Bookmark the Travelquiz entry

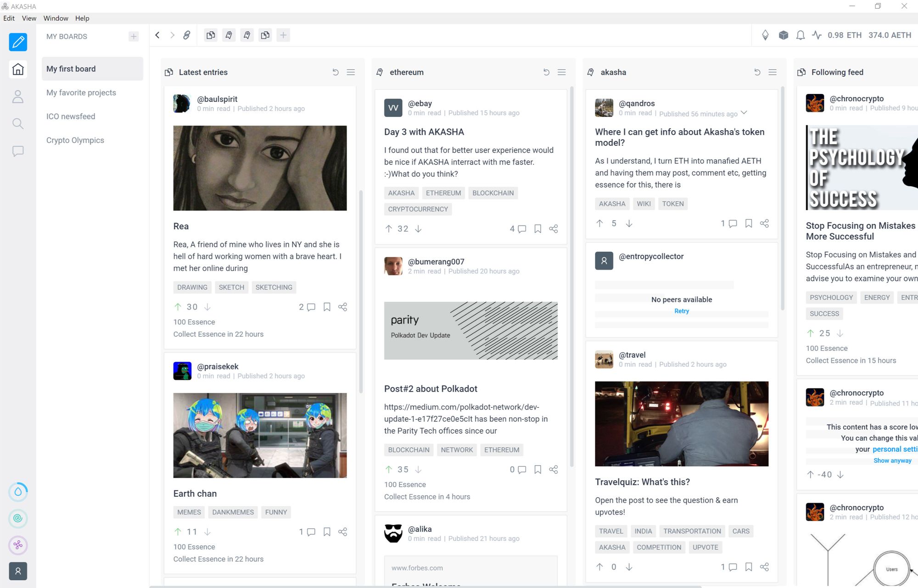tap(749, 567)
